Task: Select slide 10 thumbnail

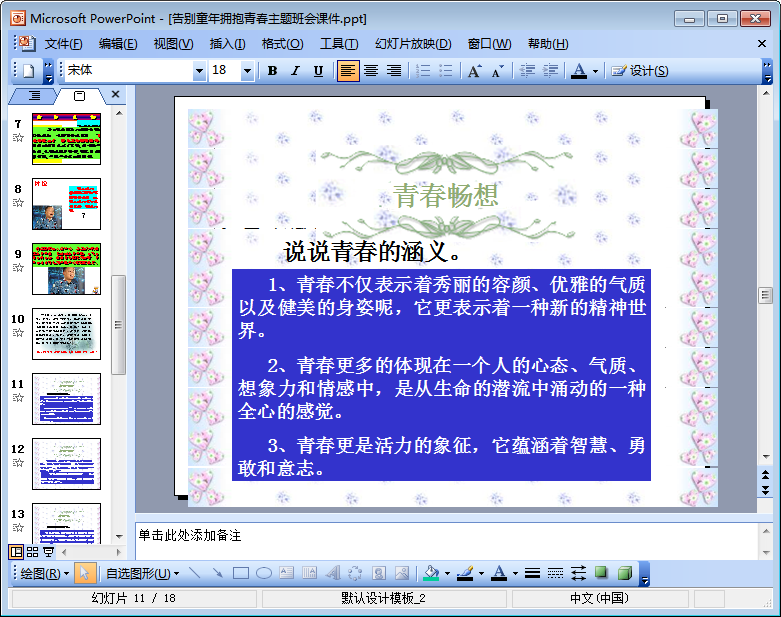Action: click(x=66, y=334)
